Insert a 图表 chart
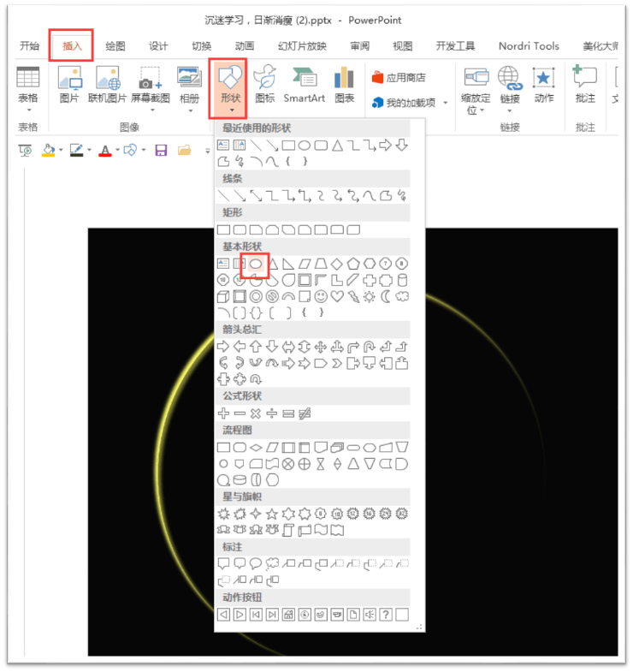 345,85
